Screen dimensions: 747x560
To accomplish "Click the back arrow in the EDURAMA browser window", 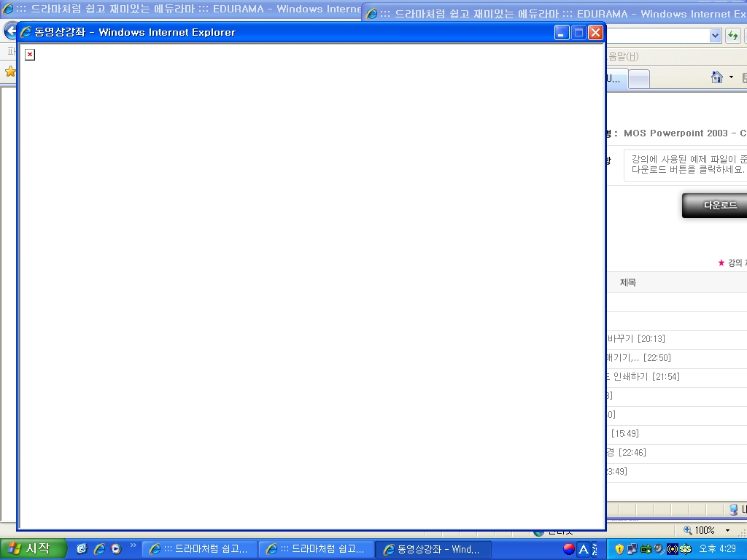I will (9, 31).
